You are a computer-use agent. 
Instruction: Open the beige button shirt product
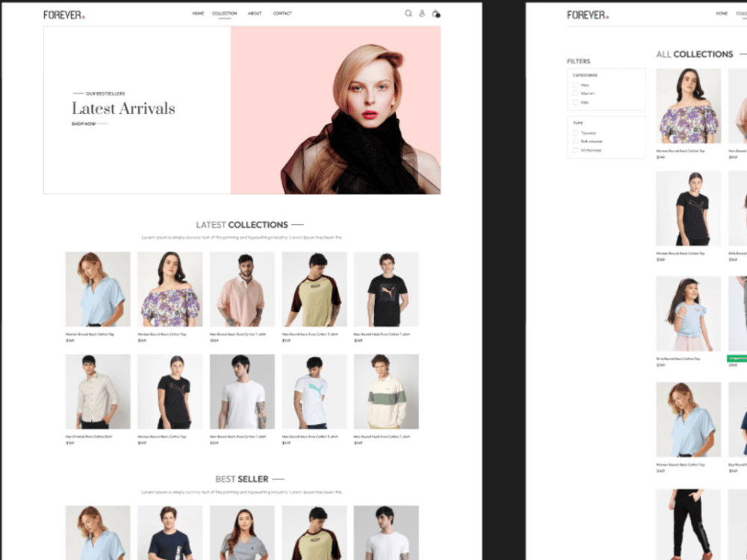click(x=98, y=391)
